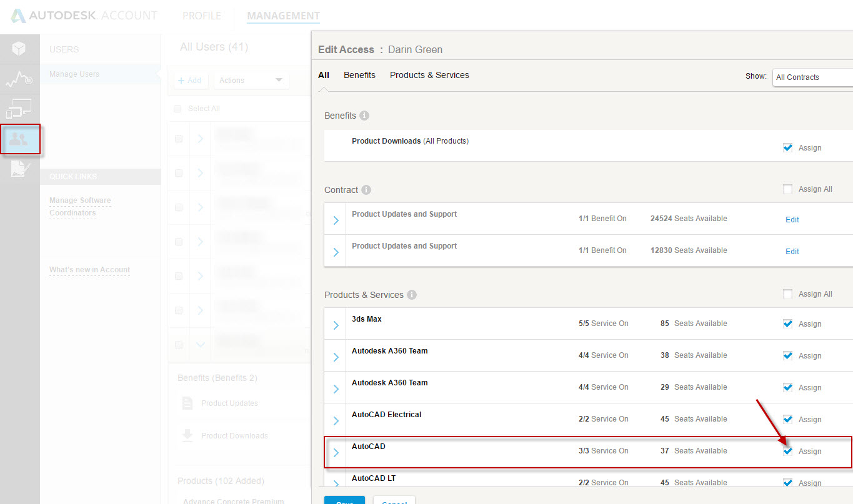This screenshot has height=504, width=853.
Task: Open Manage Software Coordinators link
Action: tap(80, 207)
